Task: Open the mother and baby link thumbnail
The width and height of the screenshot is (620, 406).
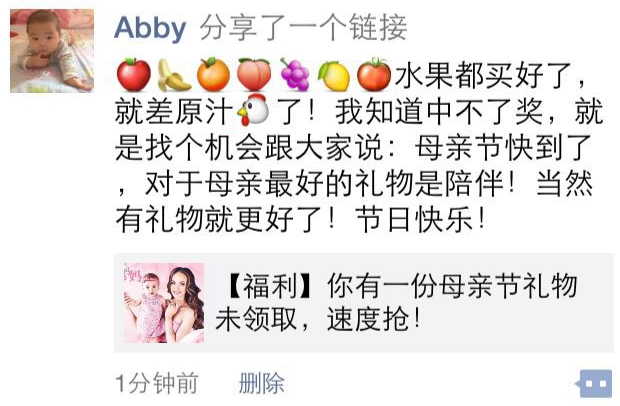Action: pos(164,303)
